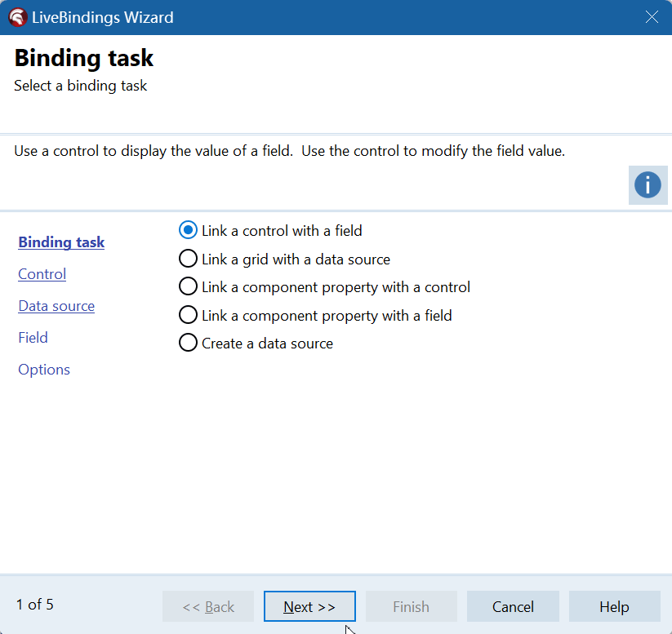Close the LiveBindings Wizard window
The width and height of the screenshot is (672, 634).
652,17
